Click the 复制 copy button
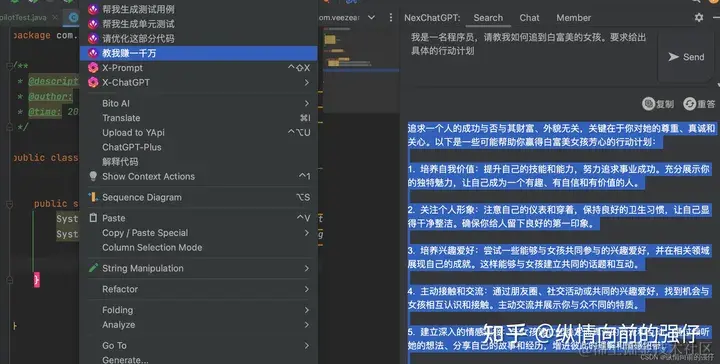 tap(658, 104)
